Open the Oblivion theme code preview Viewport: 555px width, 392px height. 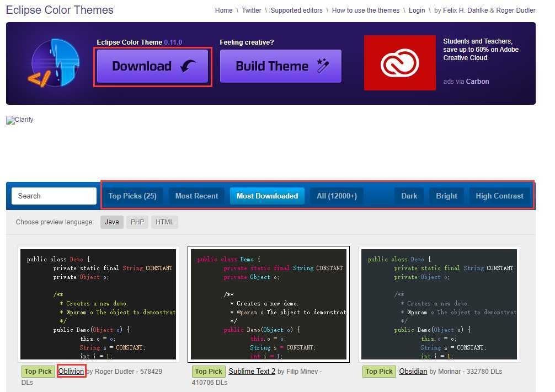(98, 304)
